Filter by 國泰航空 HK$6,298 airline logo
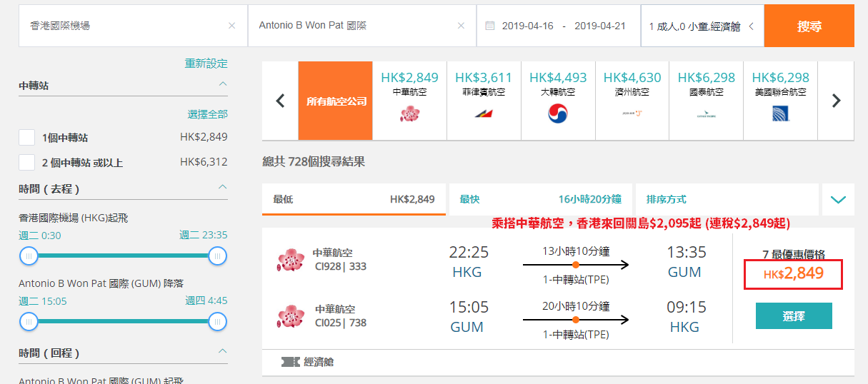868x384 pixels. click(x=707, y=113)
